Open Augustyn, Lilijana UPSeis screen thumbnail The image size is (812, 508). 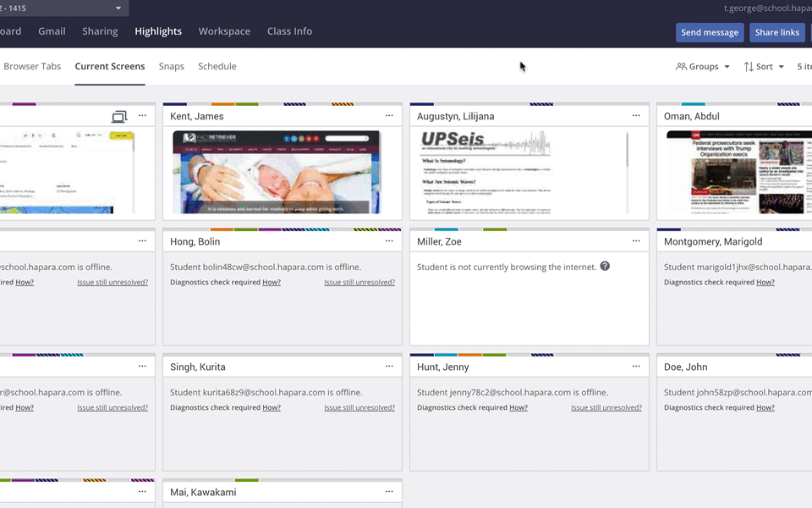click(524, 172)
